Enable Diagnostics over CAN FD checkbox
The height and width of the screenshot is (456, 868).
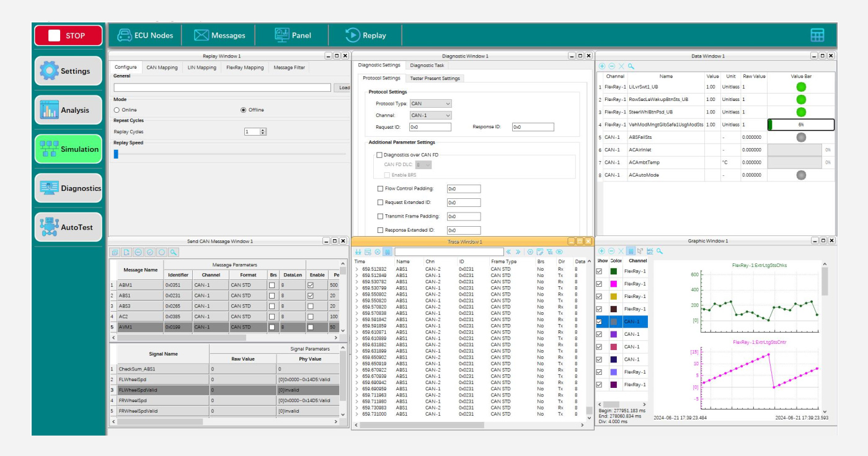pyautogui.click(x=379, y=155)
